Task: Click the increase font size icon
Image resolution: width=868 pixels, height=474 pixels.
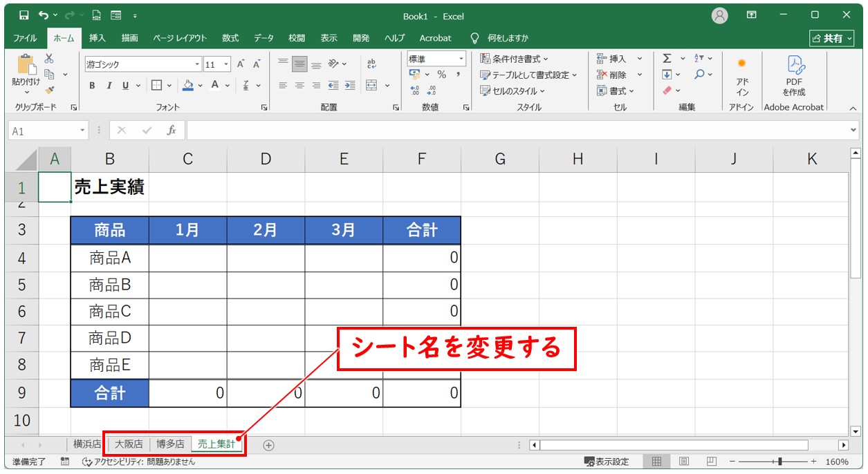Action: (241, 64)
